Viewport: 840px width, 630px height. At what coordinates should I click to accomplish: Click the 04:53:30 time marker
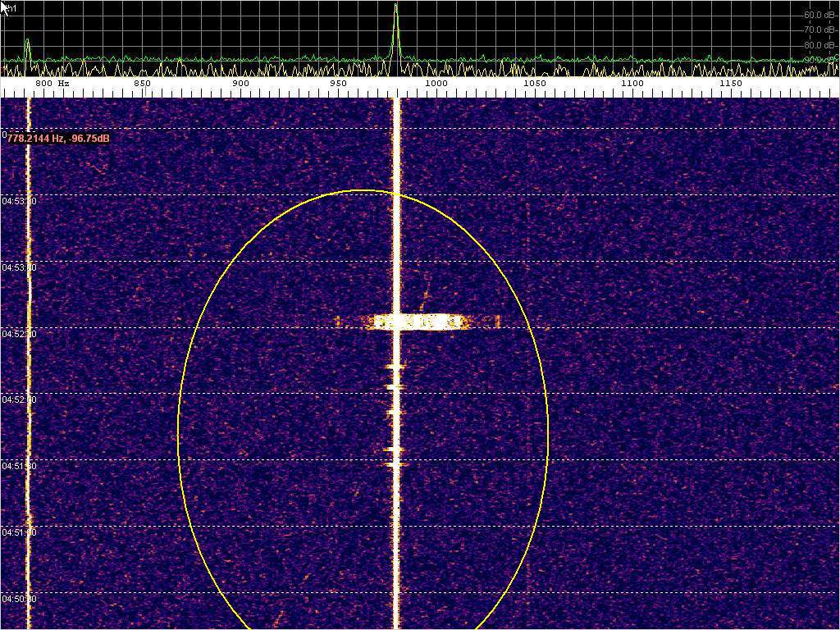(19, 201)
